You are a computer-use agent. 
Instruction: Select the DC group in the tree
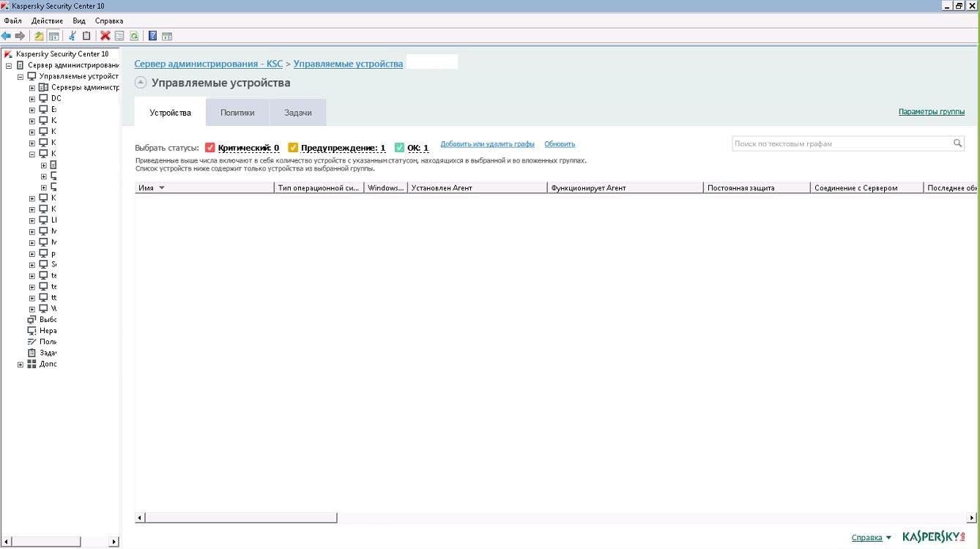click(x=56, y=98)
